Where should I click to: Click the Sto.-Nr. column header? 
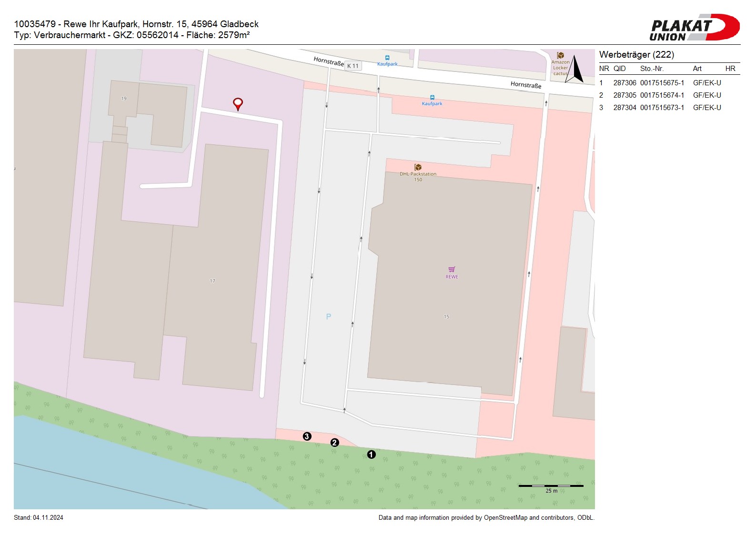point(652,69)
